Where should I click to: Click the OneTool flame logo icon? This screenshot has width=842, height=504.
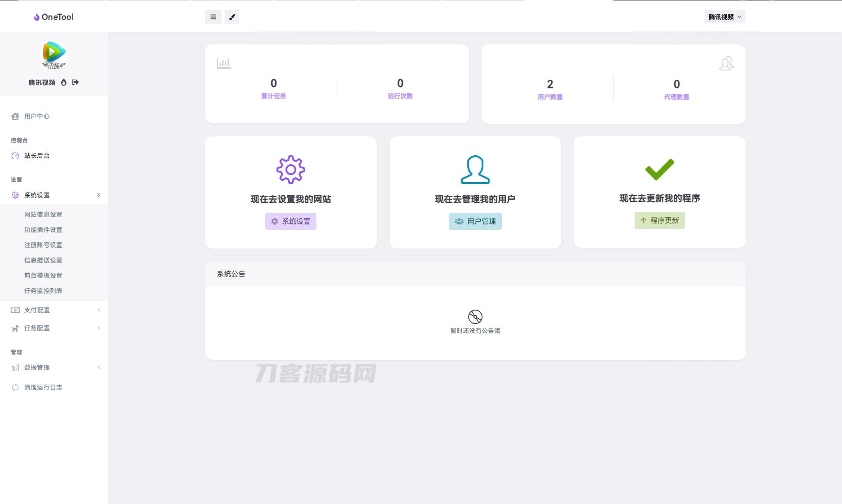37,17
